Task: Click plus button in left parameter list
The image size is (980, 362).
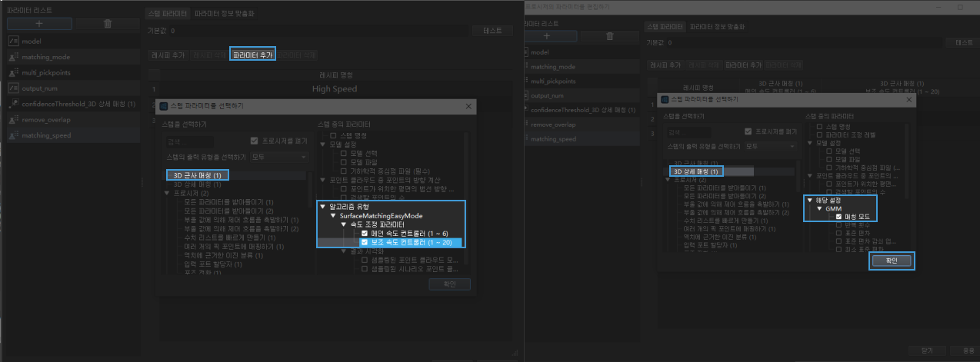Action: coord(38,24)
